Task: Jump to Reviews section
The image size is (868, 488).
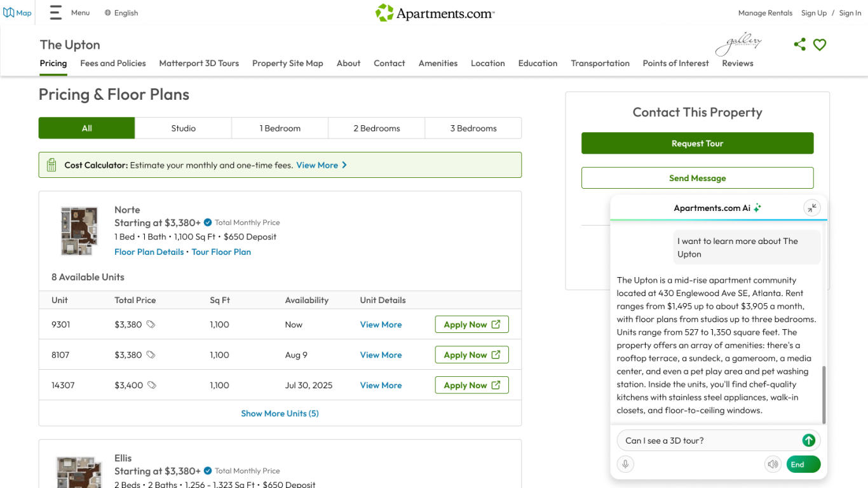Action: pos(738,64)
